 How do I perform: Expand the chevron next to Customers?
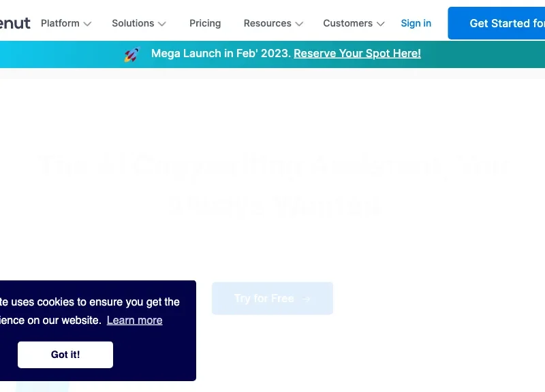[380, 24]
